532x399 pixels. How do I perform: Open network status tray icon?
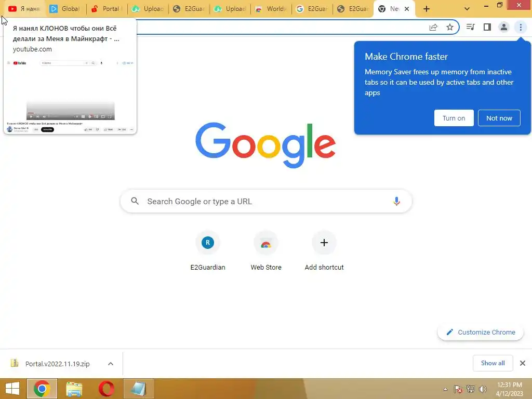click(x=471, y=389)
